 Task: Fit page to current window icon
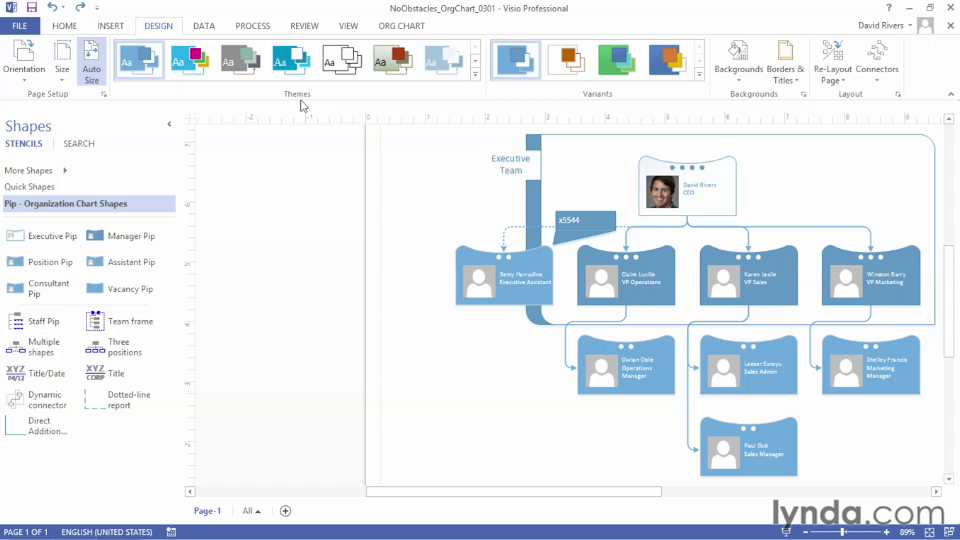[929, 532]
